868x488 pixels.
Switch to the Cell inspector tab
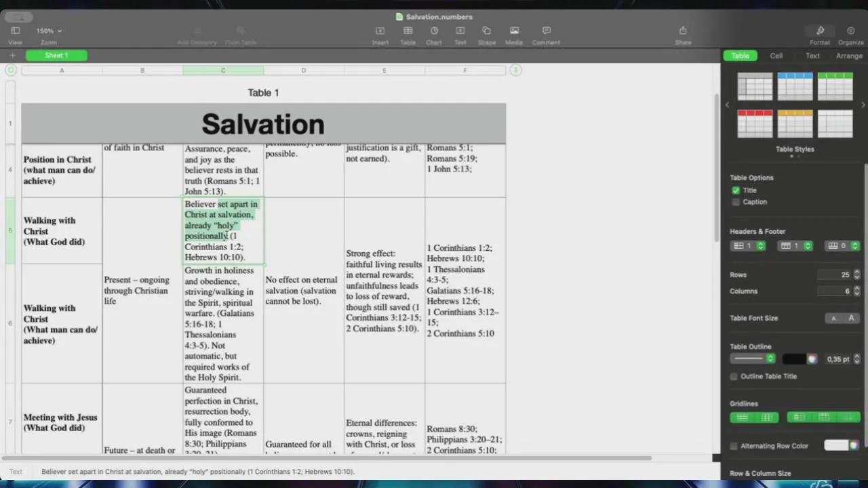[776, 56]
